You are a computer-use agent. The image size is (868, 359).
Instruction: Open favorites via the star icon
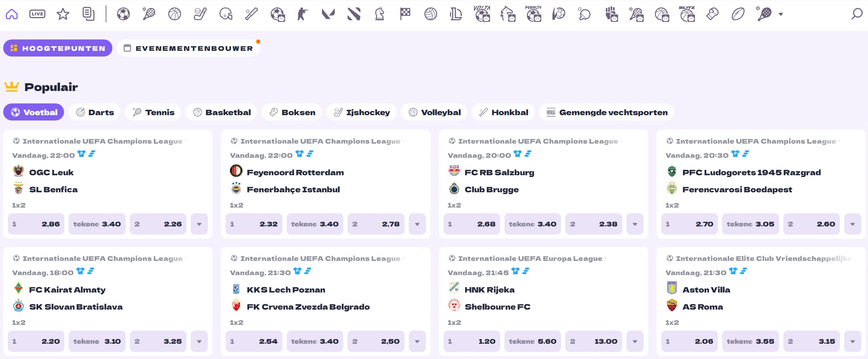pos(63,14)
